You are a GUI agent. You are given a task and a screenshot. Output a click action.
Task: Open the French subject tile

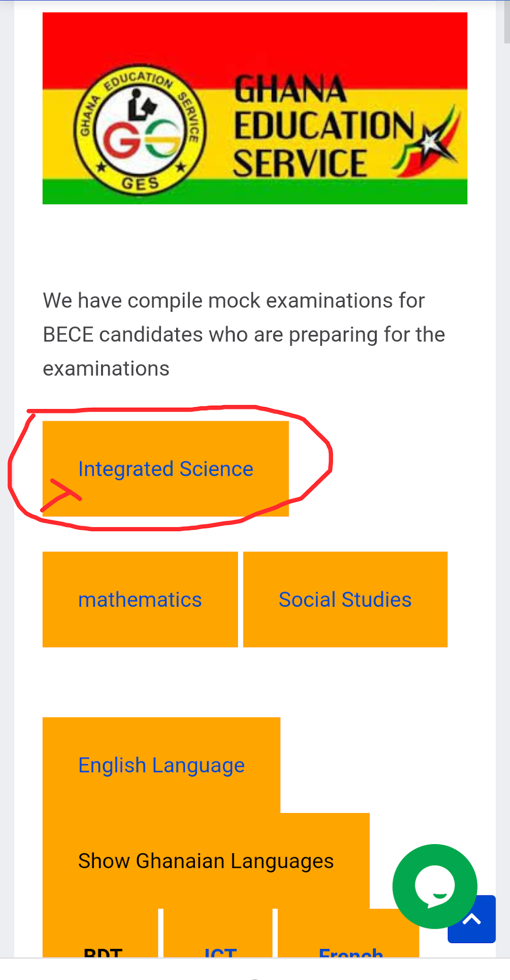[x=350, y=950]
